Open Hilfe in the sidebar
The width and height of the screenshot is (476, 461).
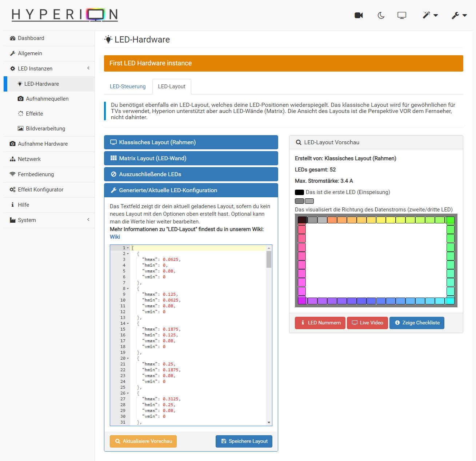[x=49, y=205]
